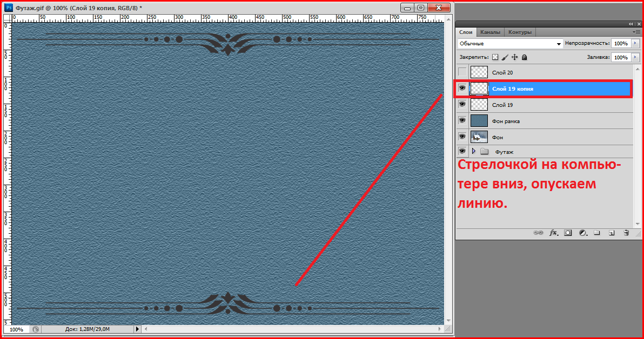644x339 pixels.
Task: Select the Футаж group name
Action: click(504, 152)
